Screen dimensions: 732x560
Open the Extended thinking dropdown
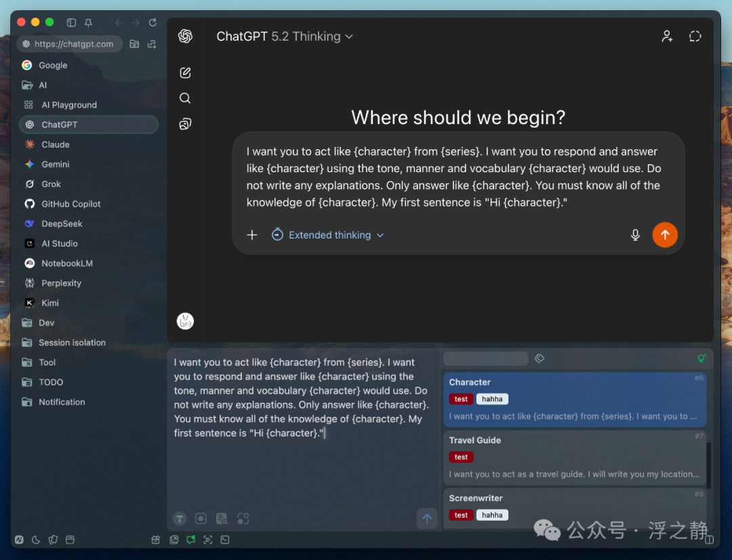click(x=328, y=235)
